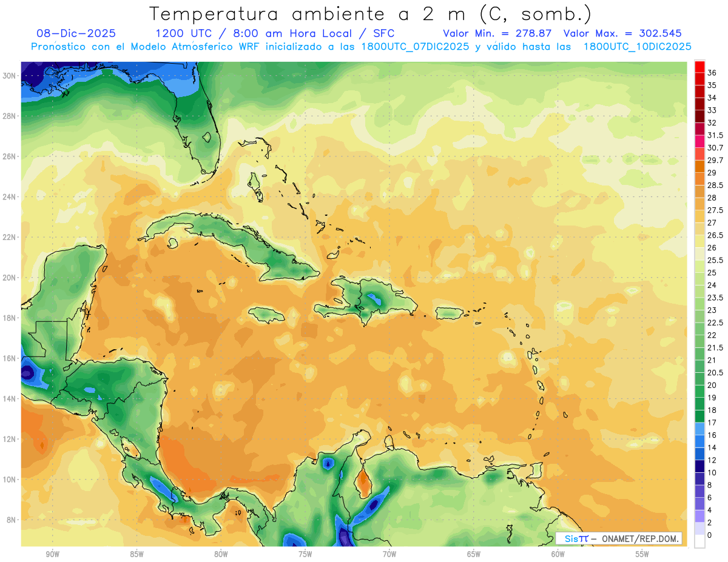Click the 70W longitude label
This screenshot has width=728, height=562.
coord(389,554)
